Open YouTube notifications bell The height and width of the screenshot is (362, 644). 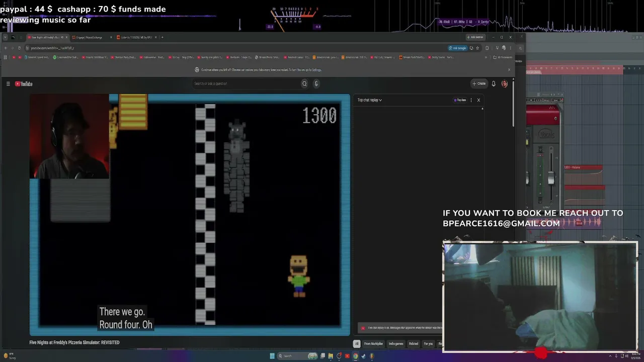pos(494,84)
